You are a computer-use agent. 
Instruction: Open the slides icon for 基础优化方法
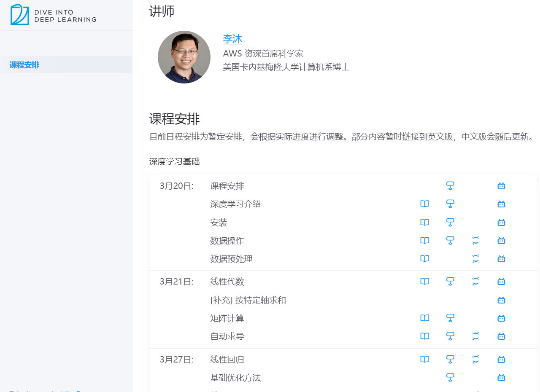(x=450, y=377)
